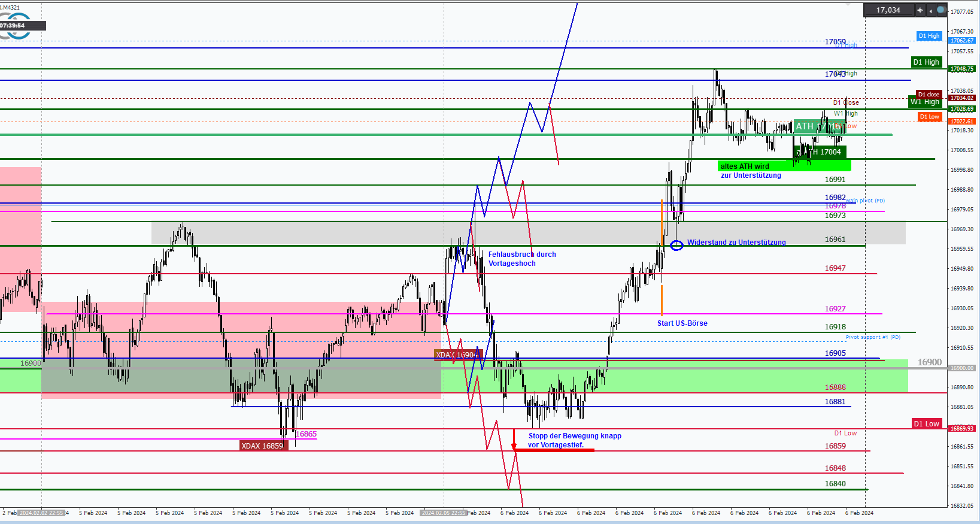Click the 17,034 price input field
The height and width of the screenshot is (524, 980).
pos(889,10)
